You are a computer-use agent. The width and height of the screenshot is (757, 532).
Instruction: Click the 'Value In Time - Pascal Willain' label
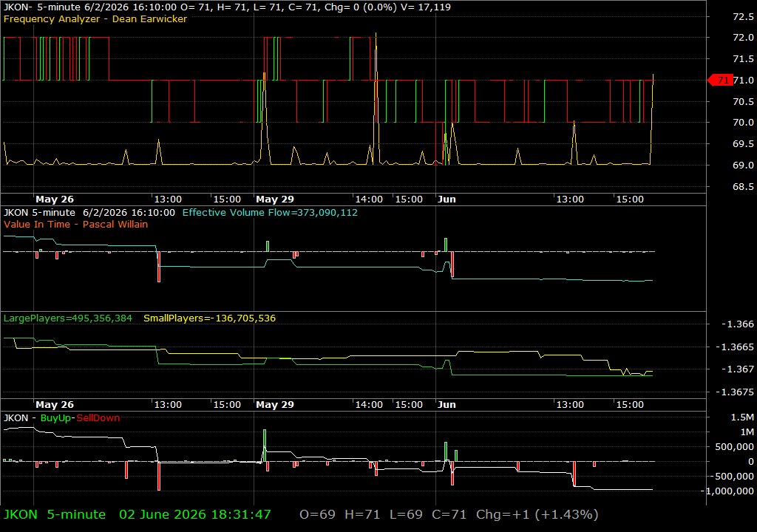(x=76, y=224)
